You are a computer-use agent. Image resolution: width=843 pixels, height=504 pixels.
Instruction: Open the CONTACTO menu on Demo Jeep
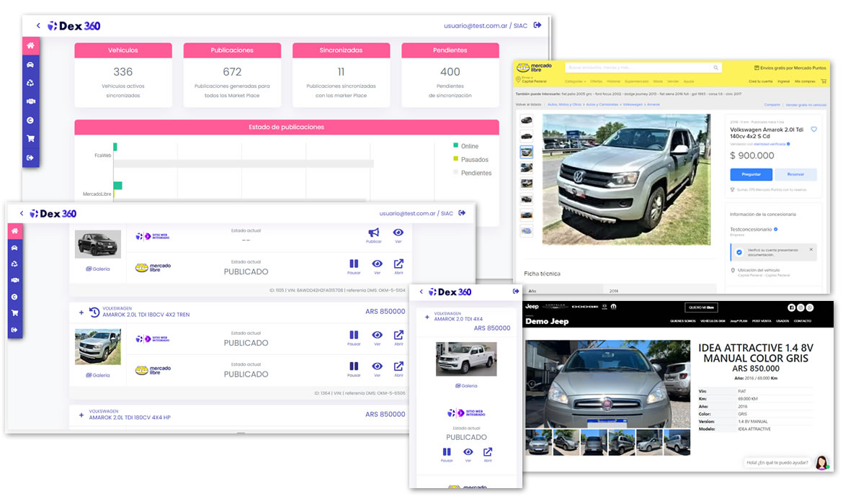coord(802,321)
